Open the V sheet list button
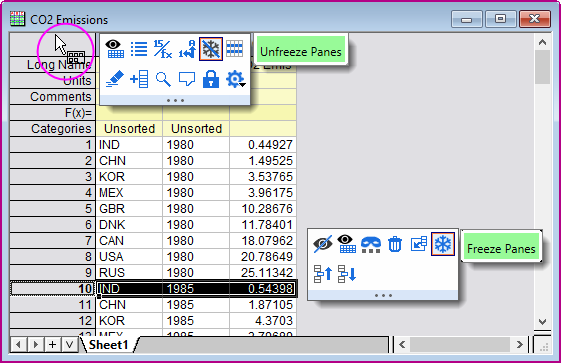 click(69, 345)
